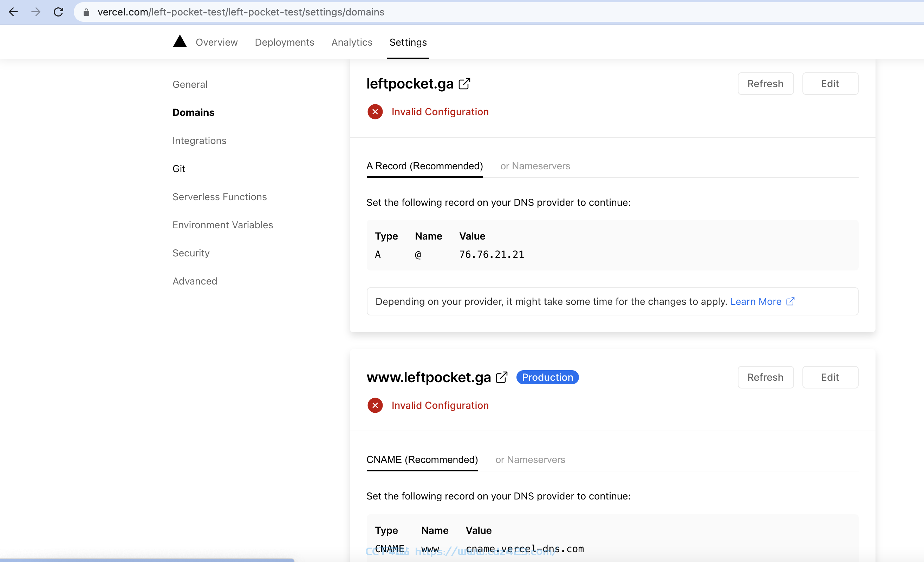Click the external icon beside Learn More
The image size is (924, 562).
790,301
